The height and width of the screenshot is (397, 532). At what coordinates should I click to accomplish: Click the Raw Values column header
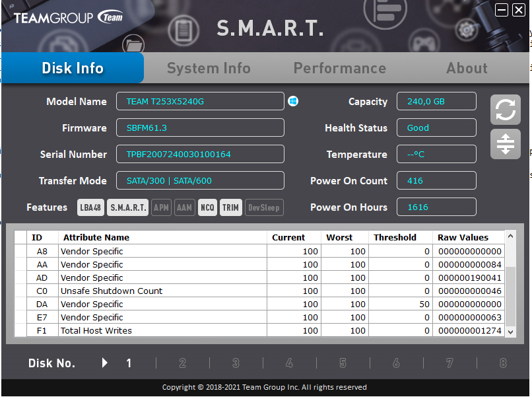(x=469, y=237)
